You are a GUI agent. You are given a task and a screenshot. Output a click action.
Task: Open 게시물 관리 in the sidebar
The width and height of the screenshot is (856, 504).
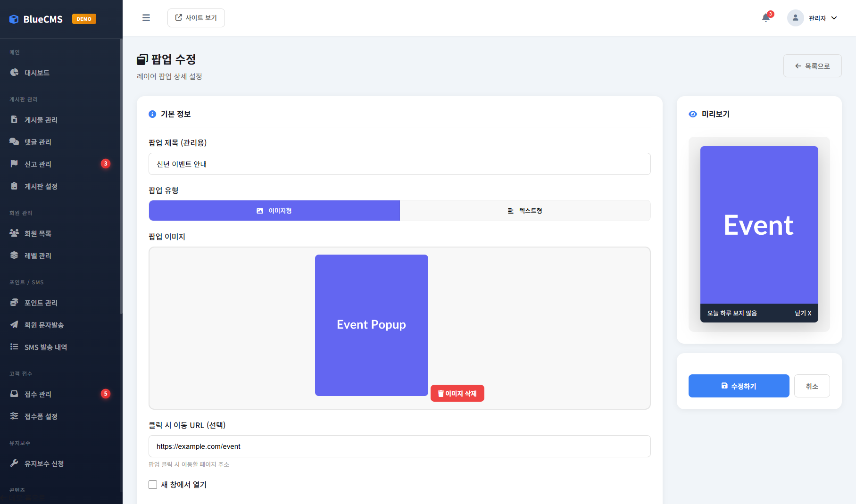(x=41, y=120)
